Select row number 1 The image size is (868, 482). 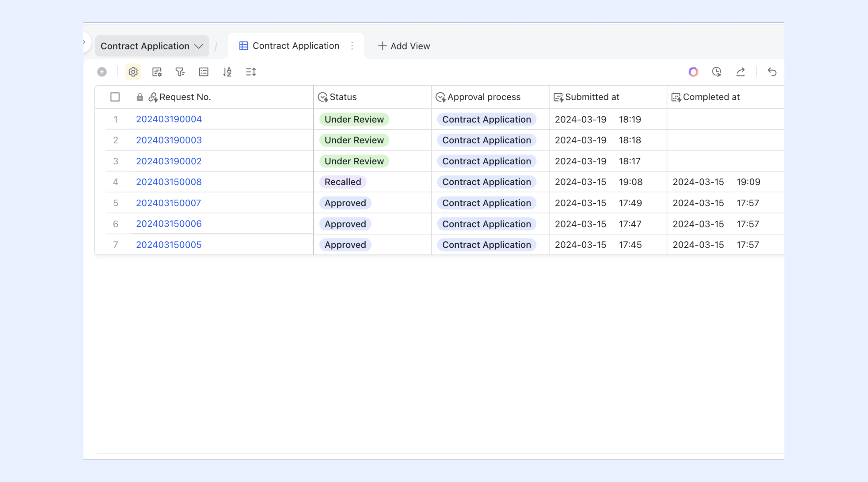click(115, 119)
